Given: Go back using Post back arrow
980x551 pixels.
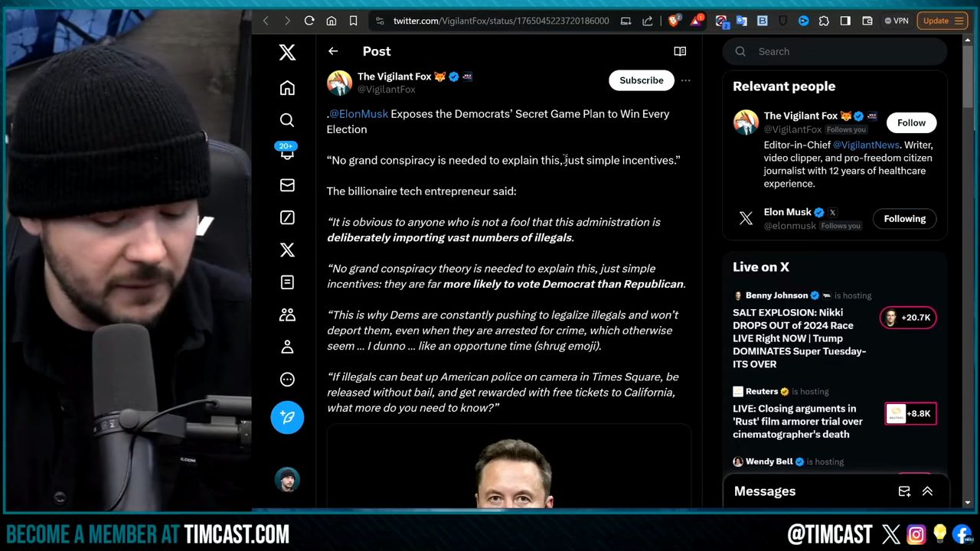Looking at the screenshot, I should coord(333,51).
